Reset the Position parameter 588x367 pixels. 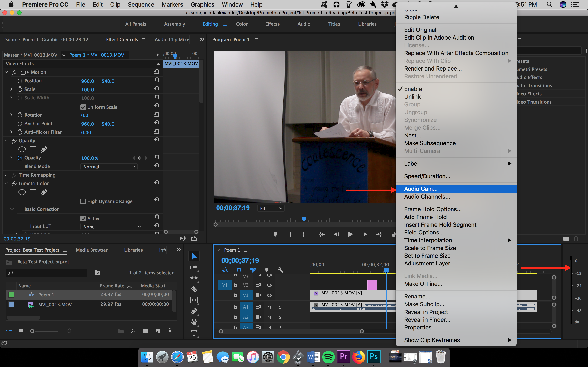157,80
